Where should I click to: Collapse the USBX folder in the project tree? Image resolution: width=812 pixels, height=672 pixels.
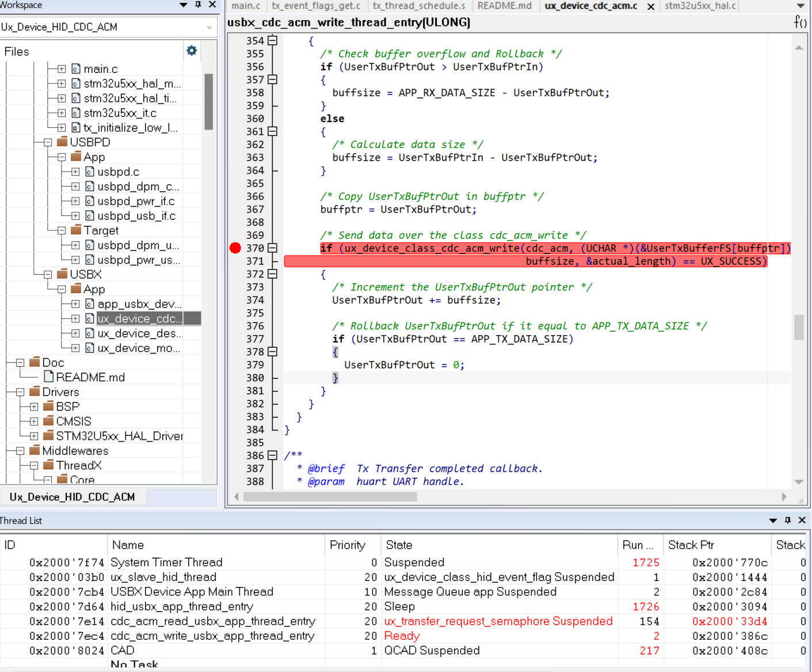(x=47, y=274)
